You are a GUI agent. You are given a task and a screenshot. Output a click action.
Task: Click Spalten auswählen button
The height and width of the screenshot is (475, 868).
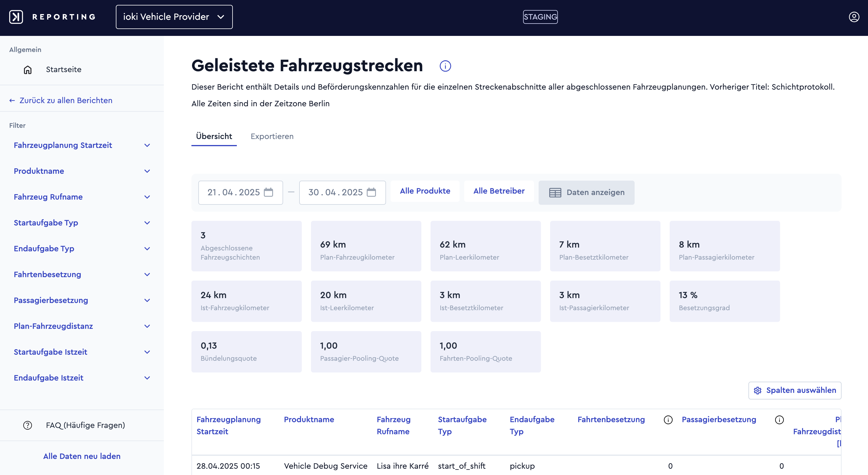(794, 391)
